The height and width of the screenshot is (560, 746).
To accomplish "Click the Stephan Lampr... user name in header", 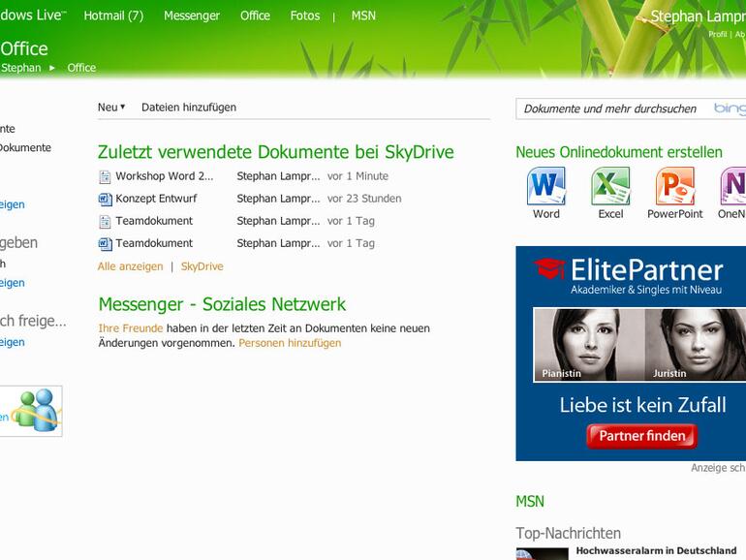I will tap(698, 16).
